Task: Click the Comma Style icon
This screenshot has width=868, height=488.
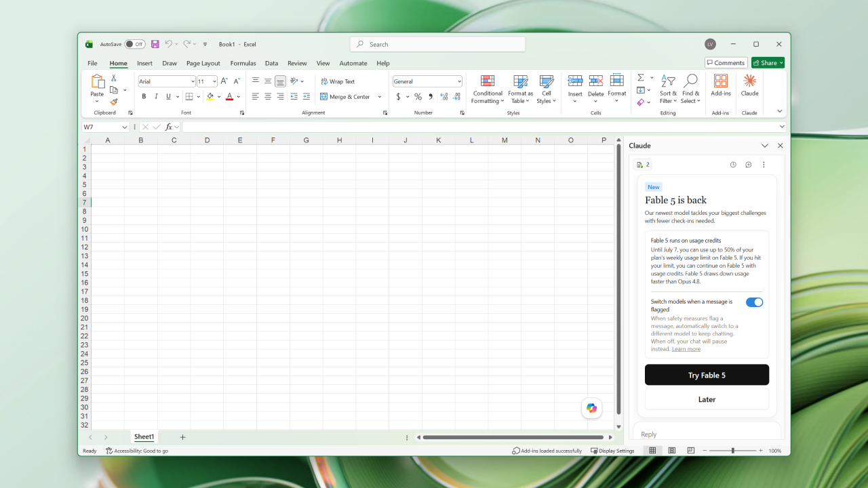Action: pyautogui.click(x=431, y=97)
